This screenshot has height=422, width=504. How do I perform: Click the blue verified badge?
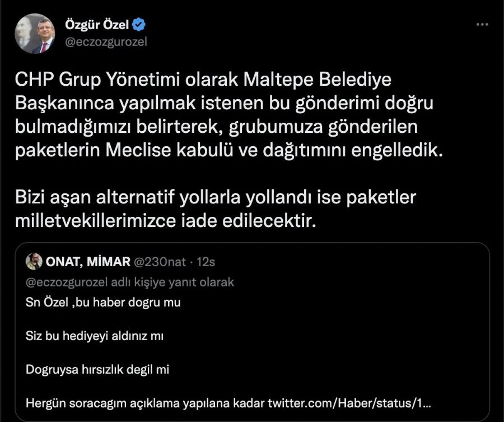[139, 25]
